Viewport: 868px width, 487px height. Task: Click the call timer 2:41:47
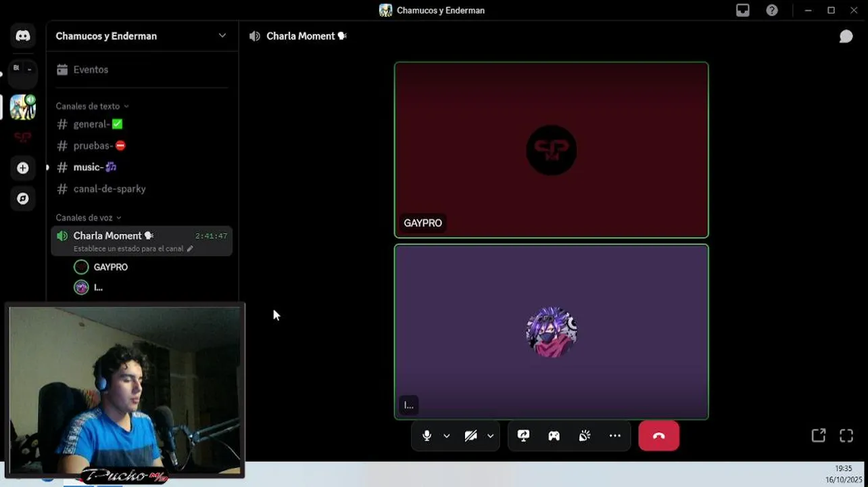(x=211, y=236)
